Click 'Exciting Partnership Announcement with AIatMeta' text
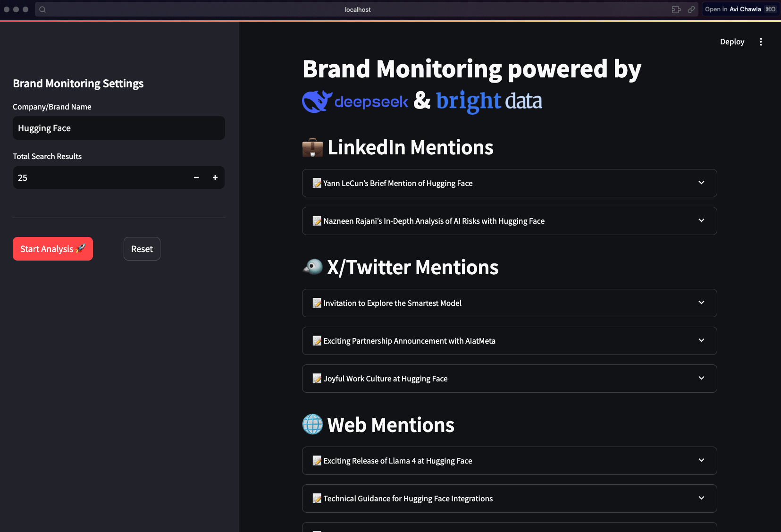 [410, 341]
